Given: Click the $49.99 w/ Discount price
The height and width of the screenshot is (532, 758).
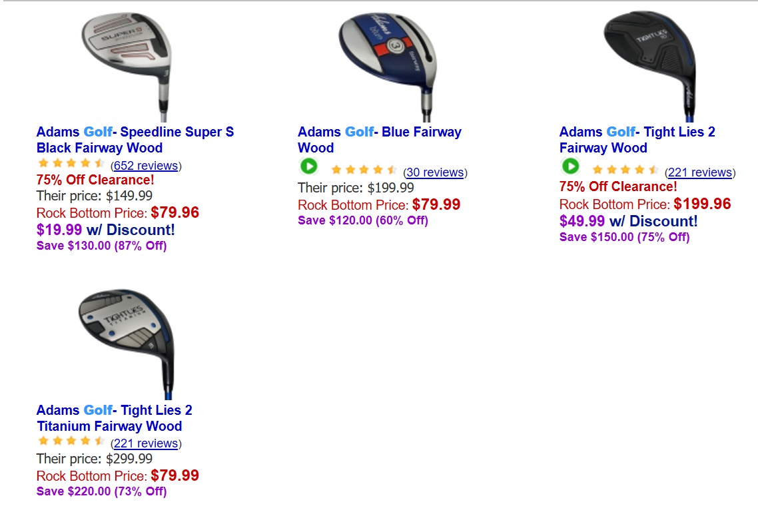Looking at the screenshot, I should click(x=628, y=221).
